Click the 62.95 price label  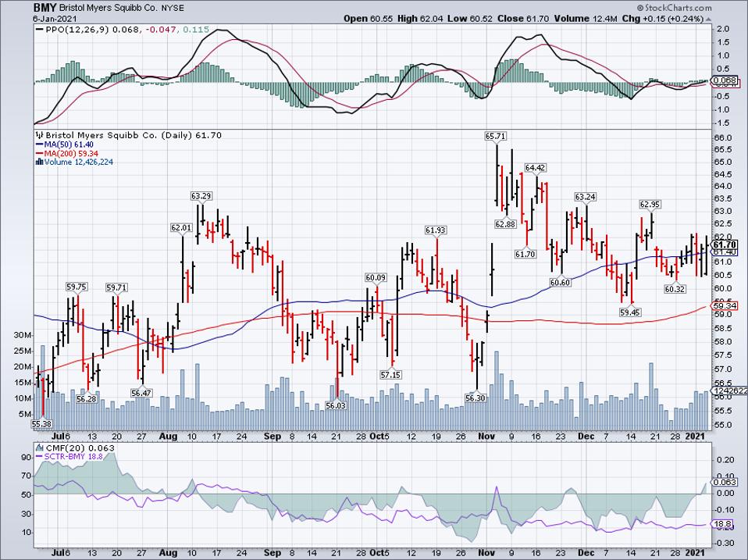tap(650, 205)
